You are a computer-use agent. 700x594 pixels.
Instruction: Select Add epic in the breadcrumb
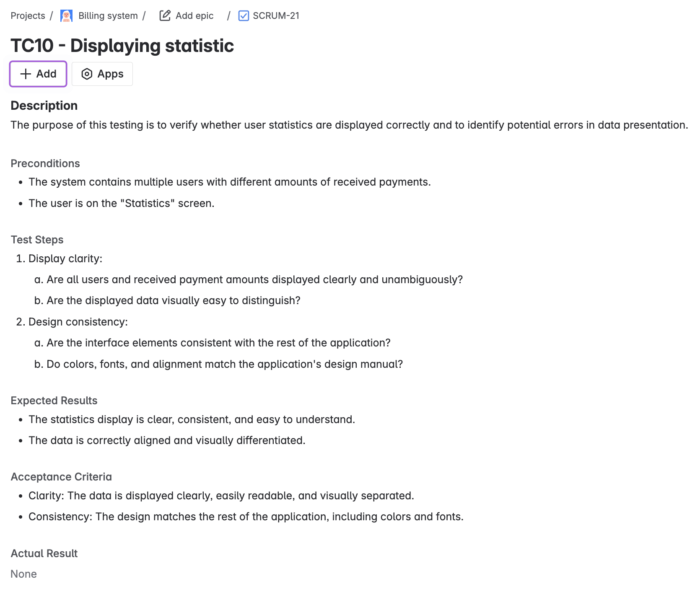tap(194, 15)
